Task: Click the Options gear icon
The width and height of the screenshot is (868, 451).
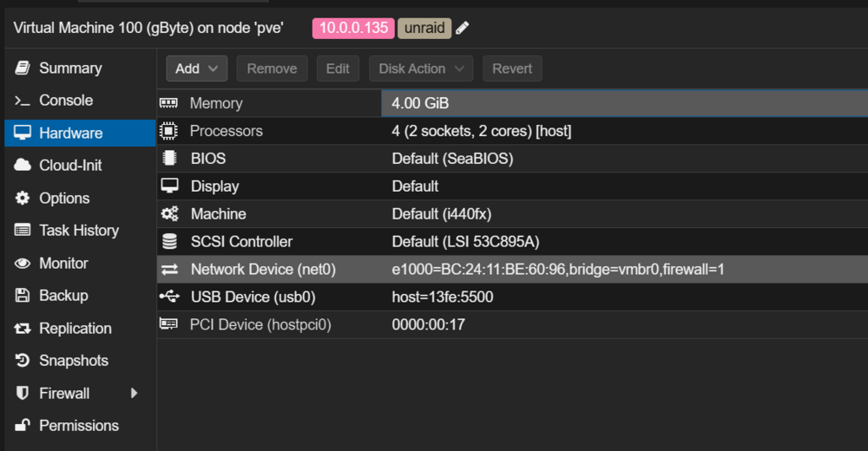Action: 23,198
